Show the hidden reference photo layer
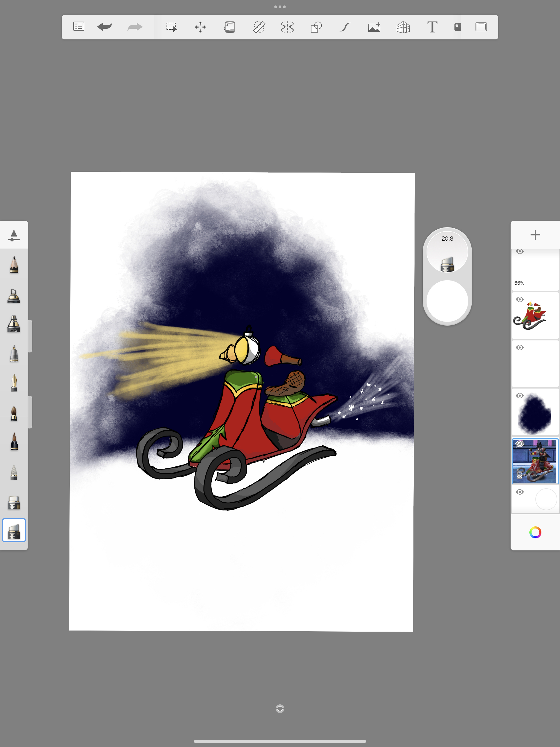560x747 pixels. pos(520,444)
